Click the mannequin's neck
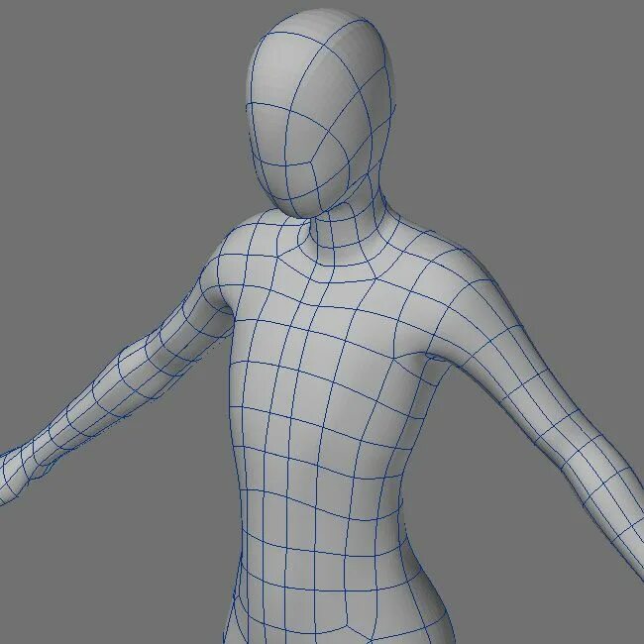644x644 pixels. [x=349, y=226]
